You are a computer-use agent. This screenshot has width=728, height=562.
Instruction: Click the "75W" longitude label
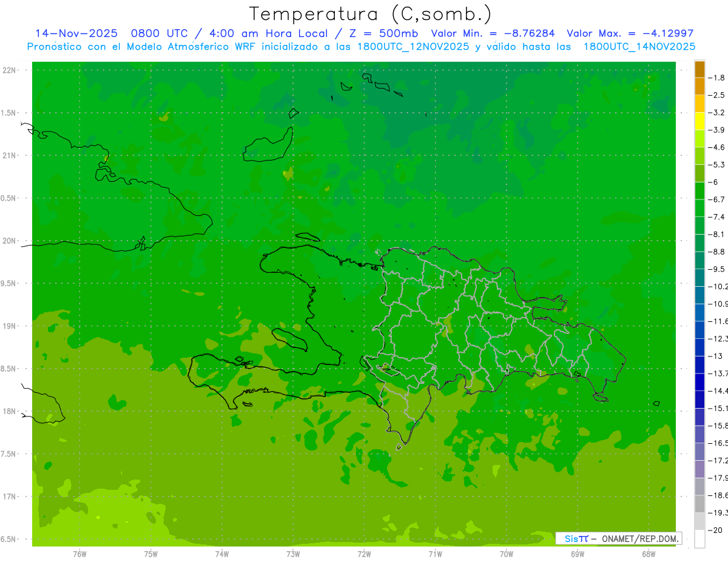150,554
